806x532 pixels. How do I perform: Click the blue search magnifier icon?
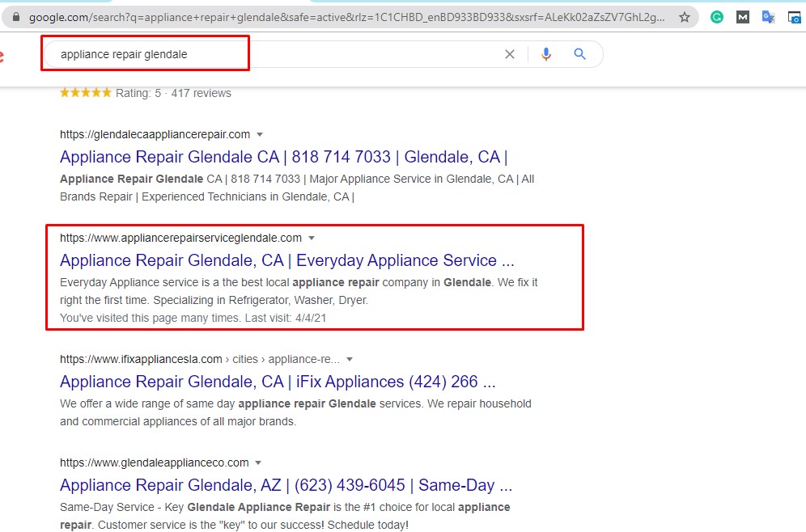(x=579, y=53)
